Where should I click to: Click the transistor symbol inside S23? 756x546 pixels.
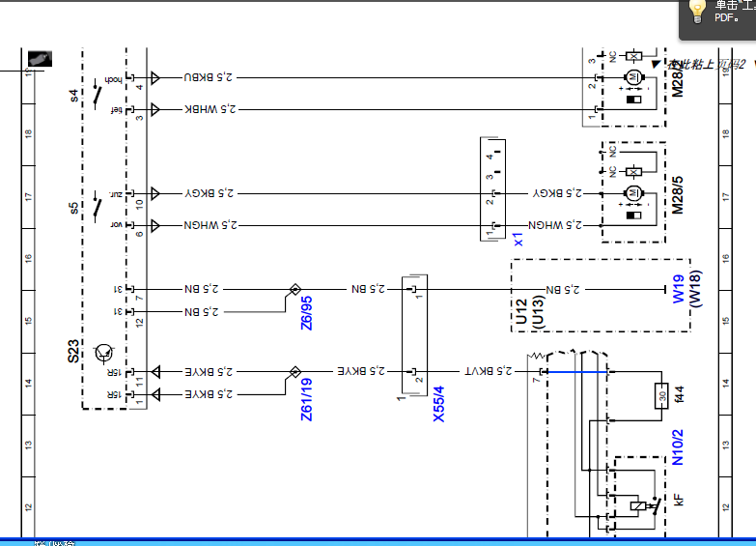103,353
